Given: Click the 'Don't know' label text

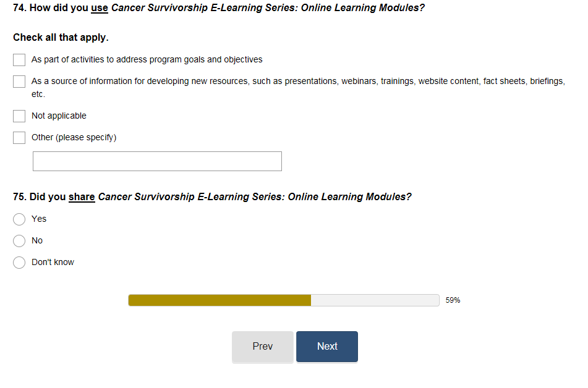Looking at the screenshot, I should [53, 263].
